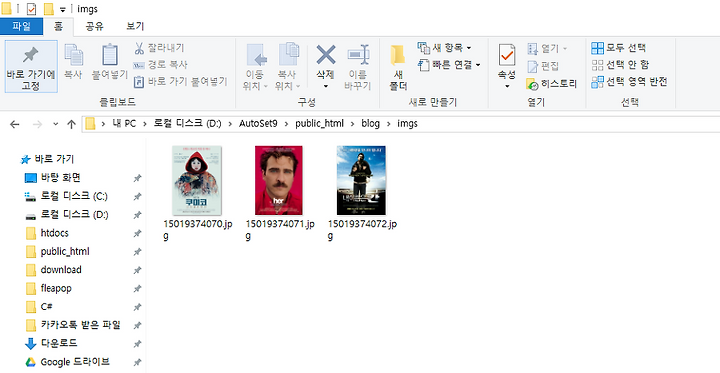Click title bar properties checkmark icon
The height and width of the screenshot is (373, 720).
[x=31, y=9]
